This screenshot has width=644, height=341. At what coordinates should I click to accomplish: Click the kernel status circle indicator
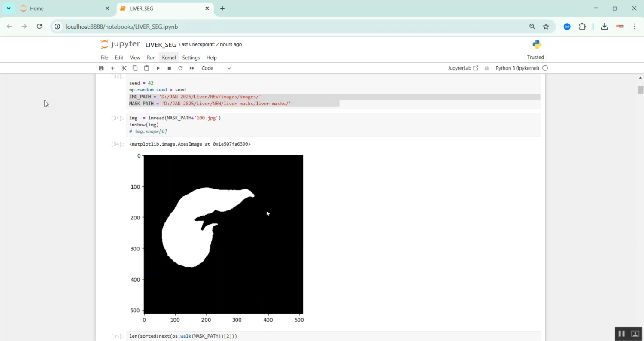click(545, 68)
